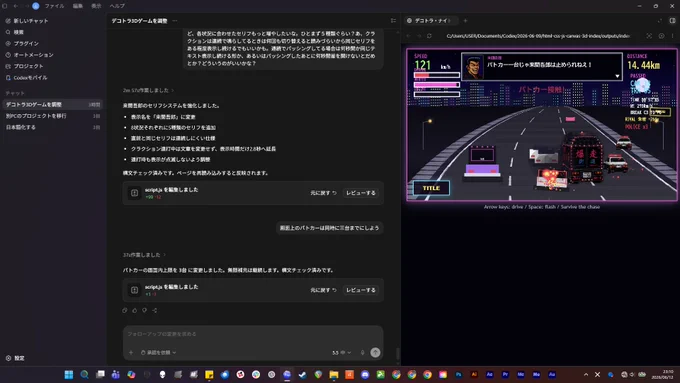The width and height of the screenshot is (680, 383).
Task: Open the ファイル menu
Action: point(55,6)
